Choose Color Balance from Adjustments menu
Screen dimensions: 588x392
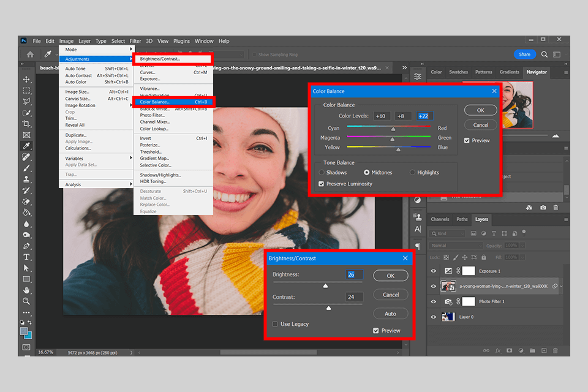click(173, 102)
